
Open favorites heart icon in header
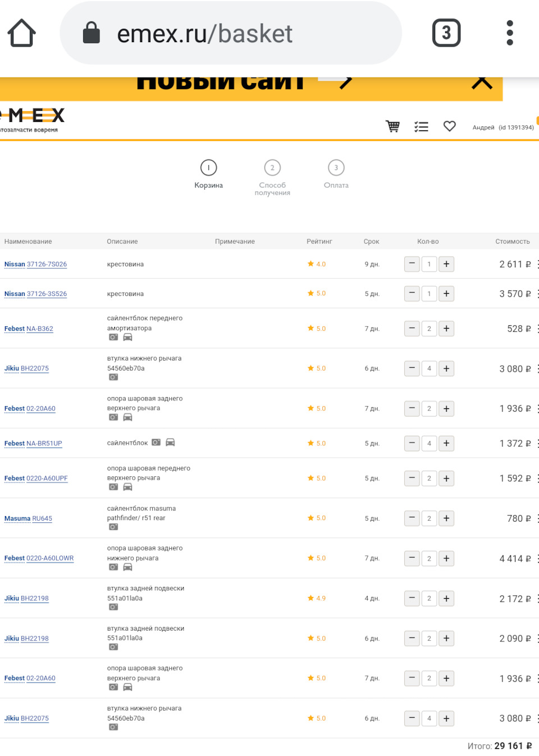pos(450,126)
